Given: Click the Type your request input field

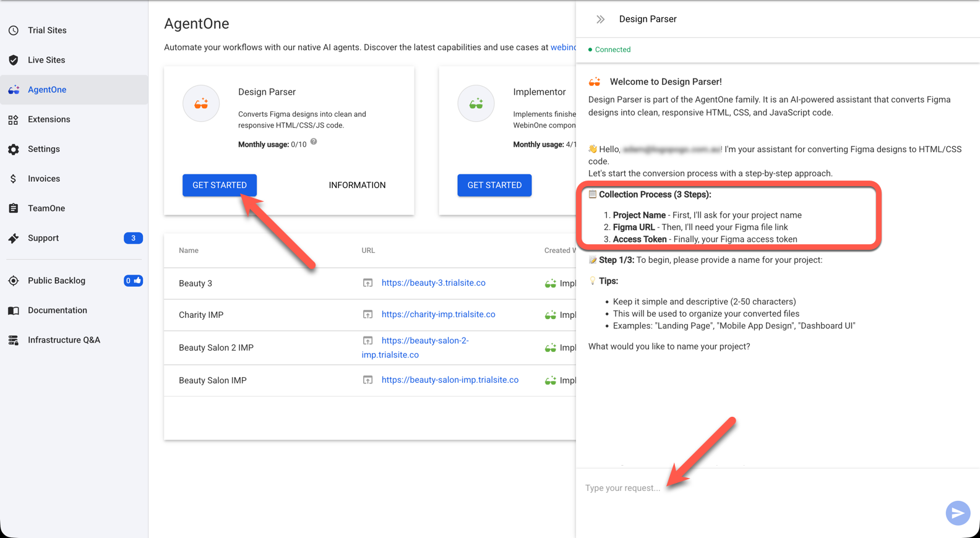Looking at the screenshot, I should [761, 488].
